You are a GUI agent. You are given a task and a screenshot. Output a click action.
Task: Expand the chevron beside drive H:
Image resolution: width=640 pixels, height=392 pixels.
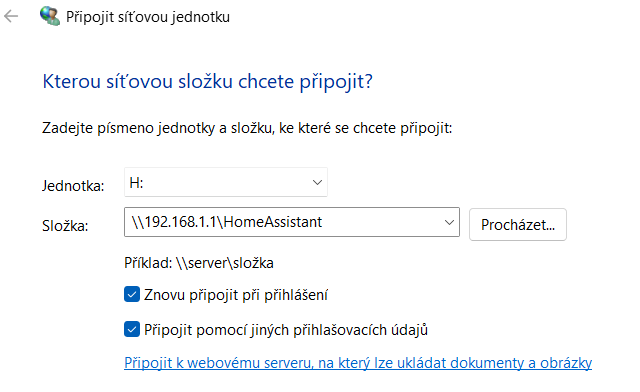tap(317, 182)
